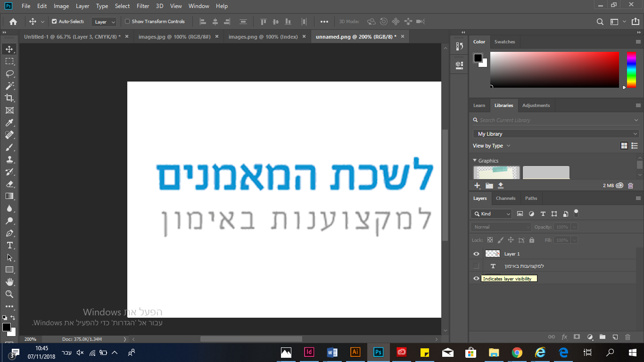644x362 pixels.
Task: Click Delete layer trash icon
Action: (627, 337)
